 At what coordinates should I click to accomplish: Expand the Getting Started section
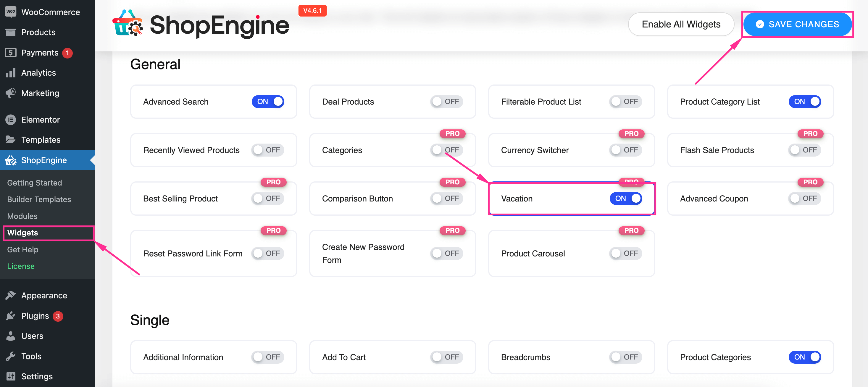click(x=35, y=182)
